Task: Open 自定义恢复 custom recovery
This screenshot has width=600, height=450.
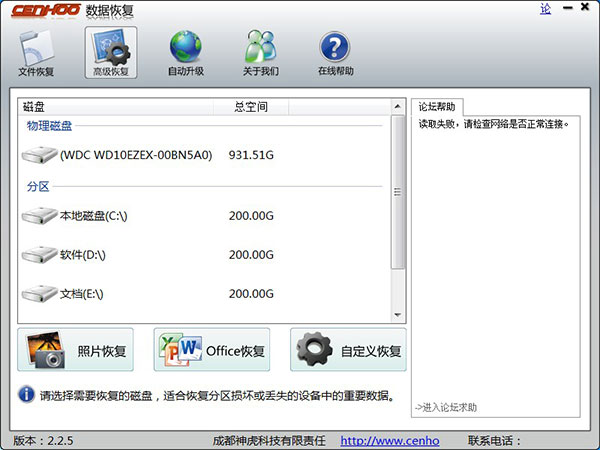Action: pyautogui.click(x=348, y=351)
